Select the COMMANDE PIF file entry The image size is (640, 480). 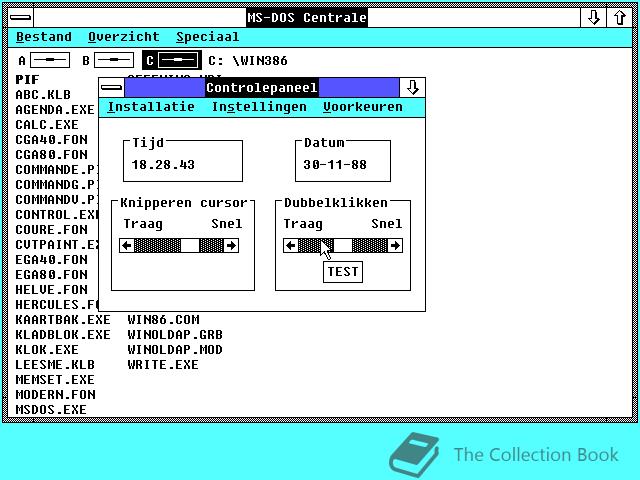tap(57, 170)
